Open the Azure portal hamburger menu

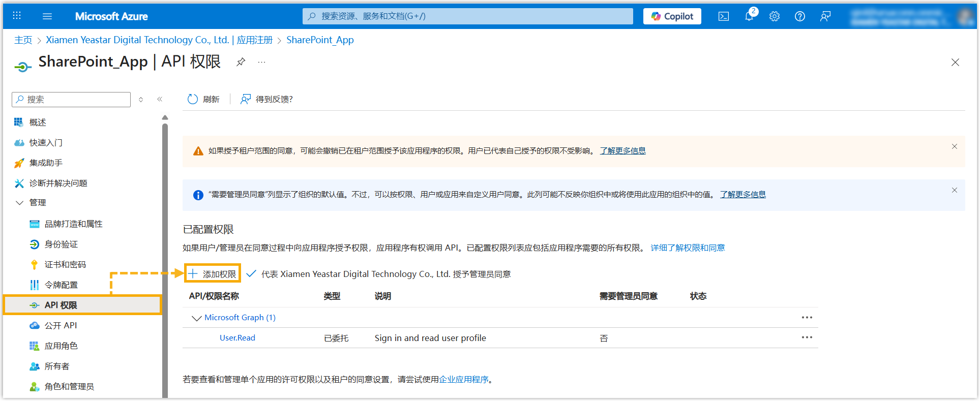[x=47, y=16]
